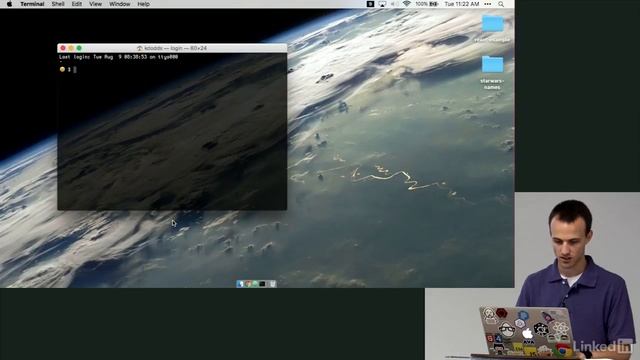The height and width of the screenshot is (360, 640).
Task: Click the 'Last login' text line
Action: [118, 57]
